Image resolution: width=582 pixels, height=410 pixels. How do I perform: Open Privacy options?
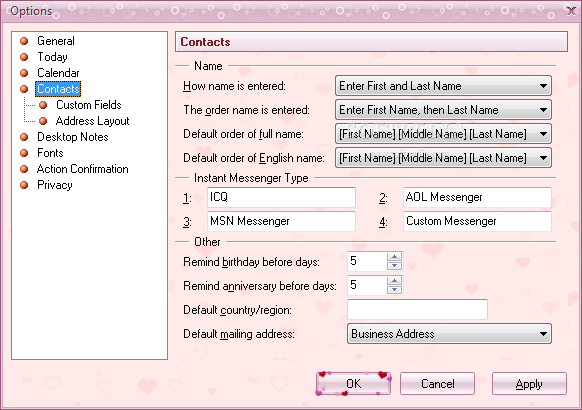click(55, 184)
